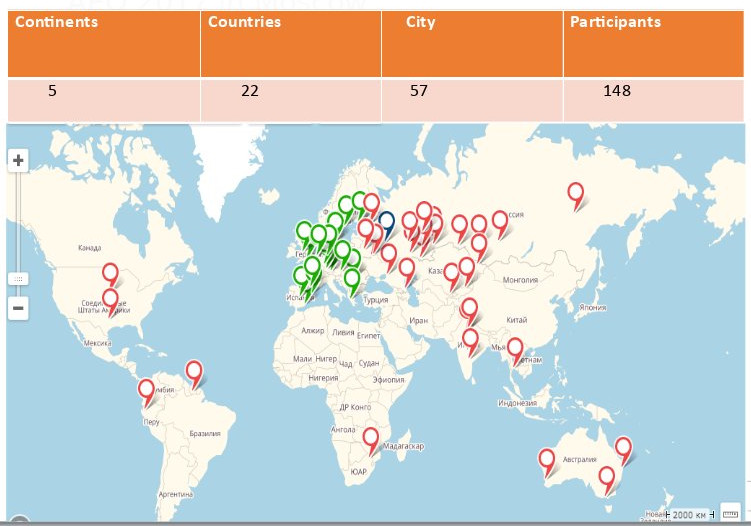Click the map zoom slider handle
Viewport: 751px width, 526px height.
[18, 279]
